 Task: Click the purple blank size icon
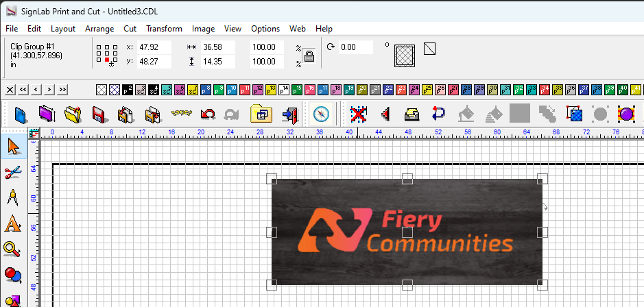tap(47, 114)
